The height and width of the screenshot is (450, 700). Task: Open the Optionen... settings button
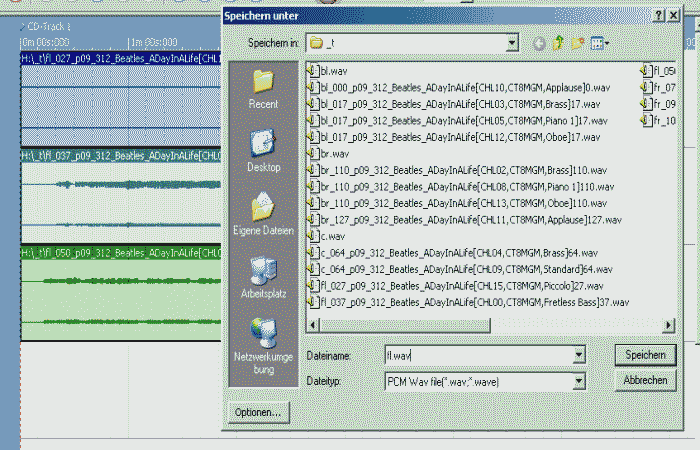pos(258,412)
